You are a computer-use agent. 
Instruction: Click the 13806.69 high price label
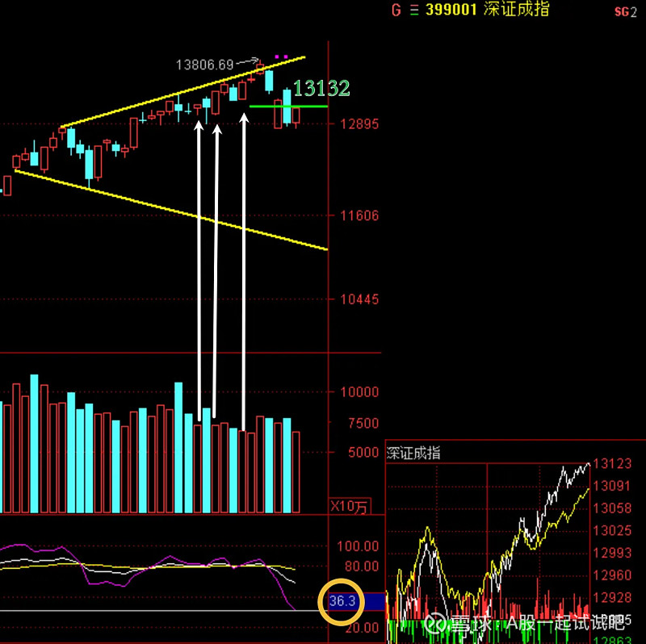[x=204, y=65]
